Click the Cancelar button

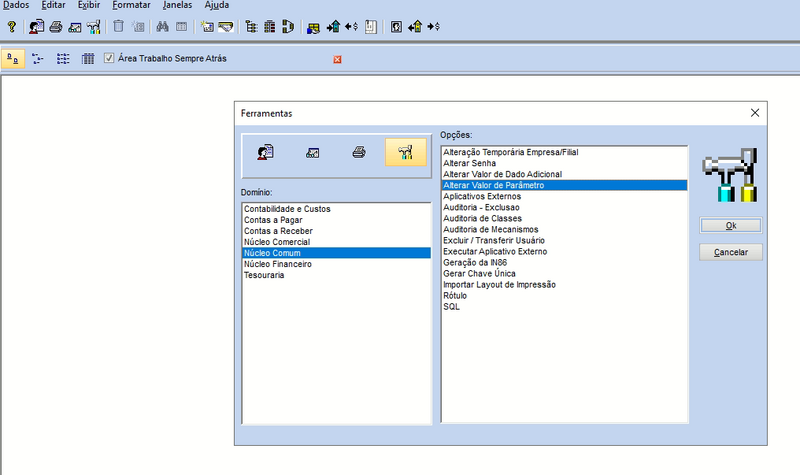click(x=731, y=252)
